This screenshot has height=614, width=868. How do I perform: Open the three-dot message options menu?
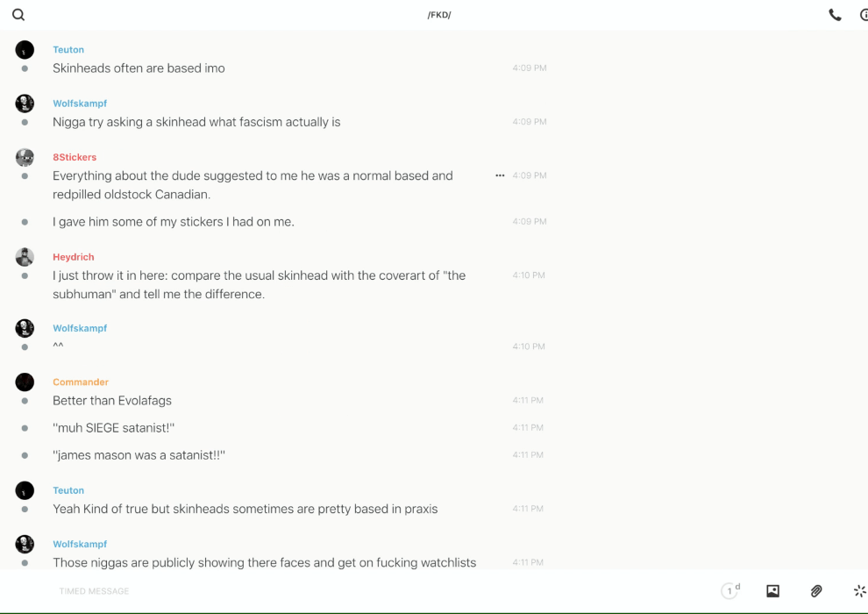500,175
